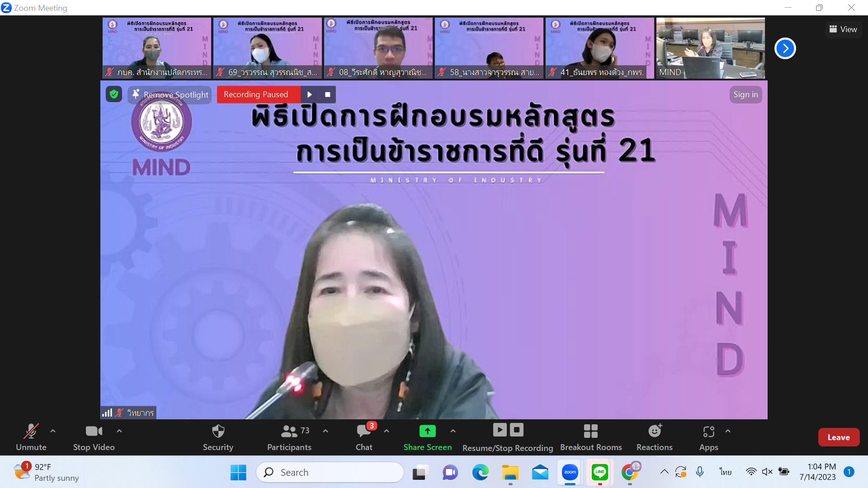The image size is (868, 488).
Task: Open Breakout Rooms
Action: (591, 437)
